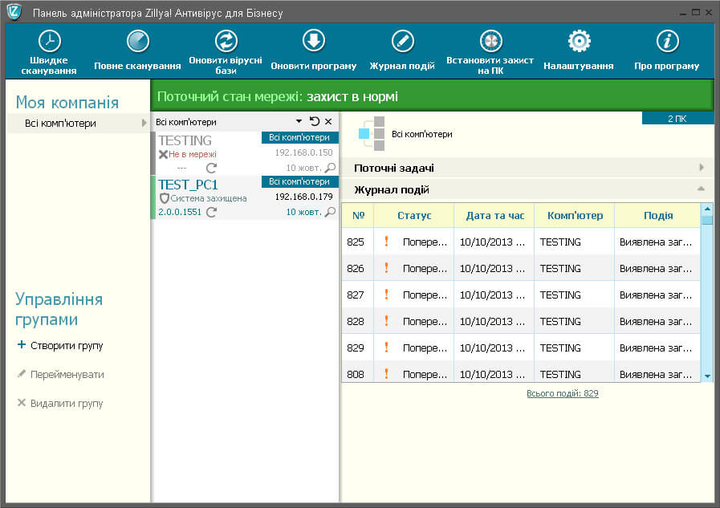The image size is (720, 508).
Task: Open the Всі комп'ютери filter dropdown arrow
Action: [x=299, y=121]
